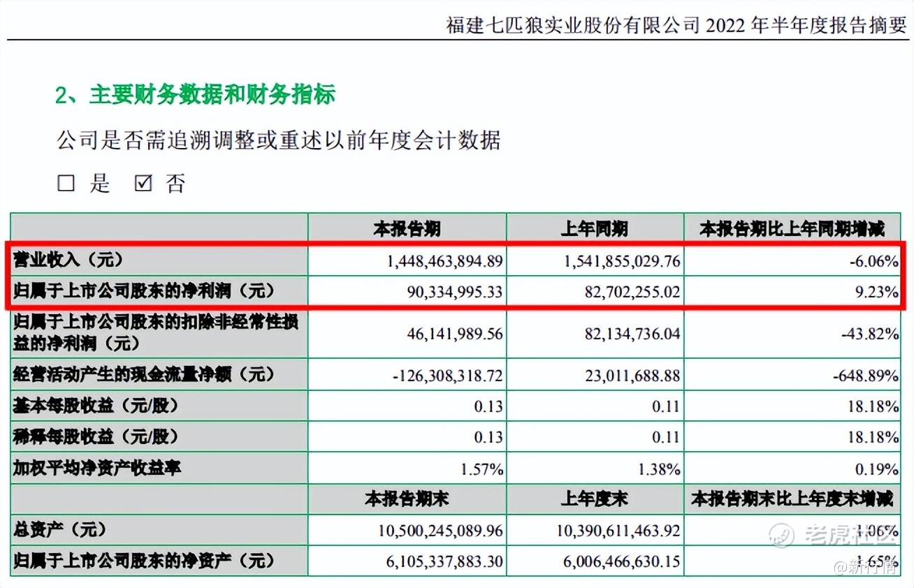Click 18.18% in the 稀释每股收益 row
This screenshot has height=588, width=914.
click(x=873, y=438)
